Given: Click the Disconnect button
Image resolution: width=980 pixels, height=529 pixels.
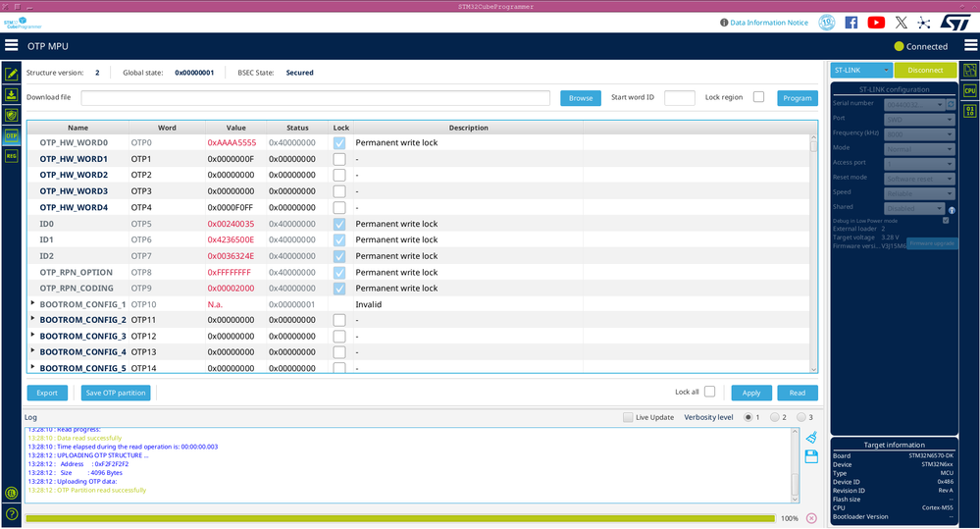Looking at the screenshot, I should coord(925,70).
